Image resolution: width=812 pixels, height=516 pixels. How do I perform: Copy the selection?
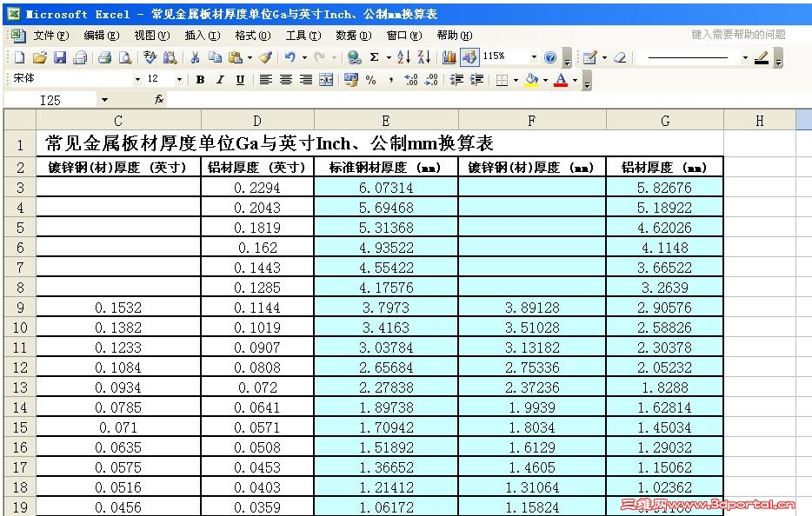(215, 57)
